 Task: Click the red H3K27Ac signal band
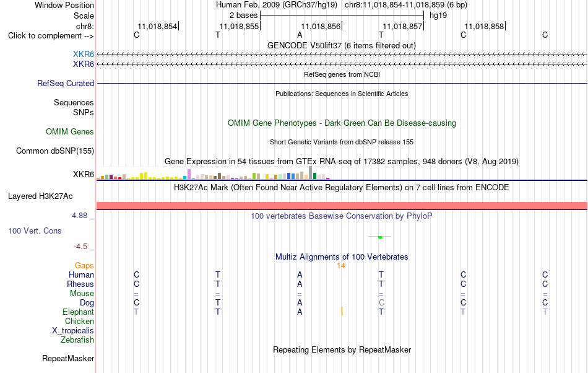(342, 206)
